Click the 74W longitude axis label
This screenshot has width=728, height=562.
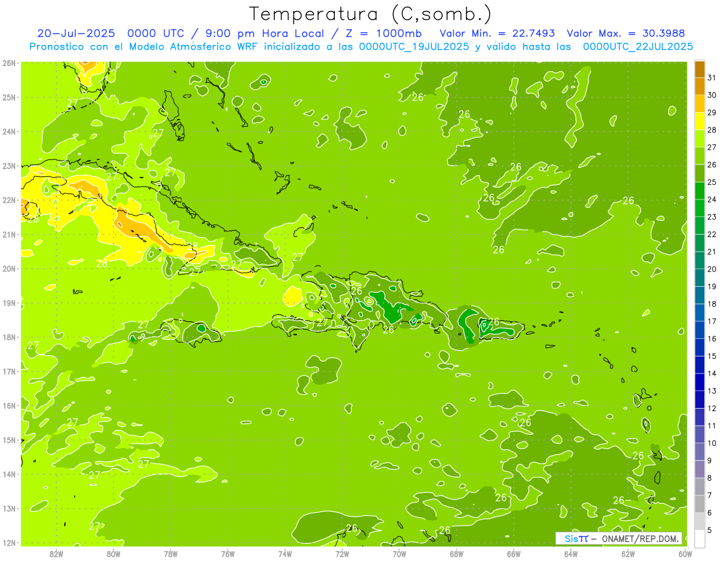click(x=285, y=553)
